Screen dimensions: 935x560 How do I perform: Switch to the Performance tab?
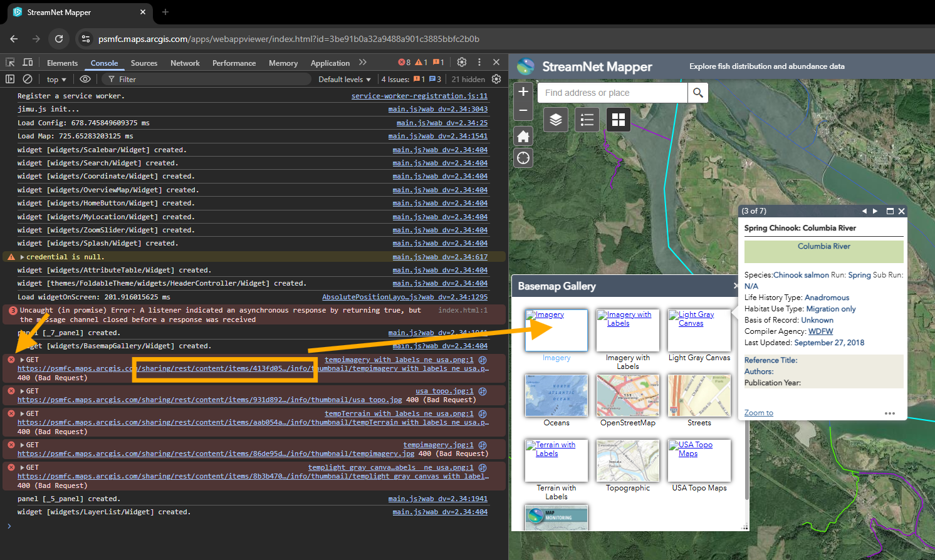pyautogui.click(x=234, y=63)
